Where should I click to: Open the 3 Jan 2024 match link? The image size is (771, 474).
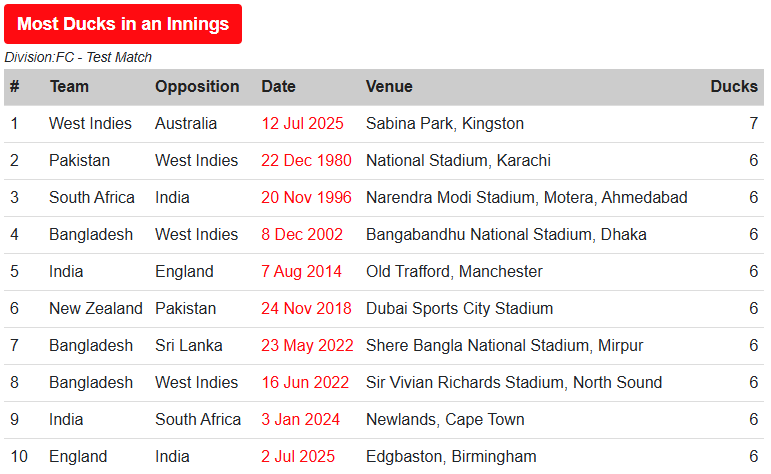click(300, 419)
